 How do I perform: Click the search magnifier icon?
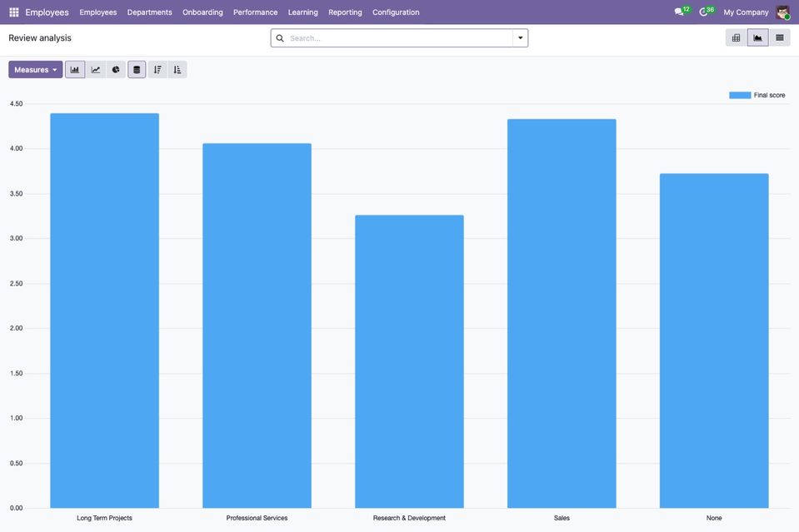280,38
